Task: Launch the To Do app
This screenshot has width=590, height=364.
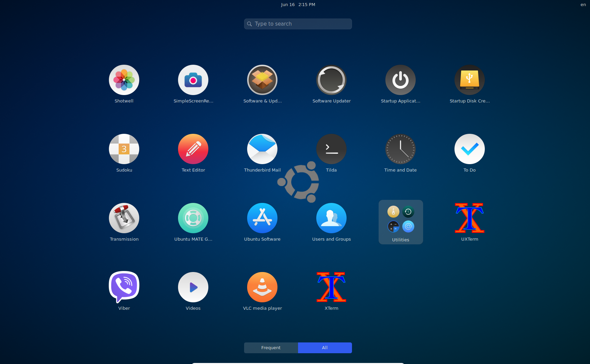Action: pos(469,149)
